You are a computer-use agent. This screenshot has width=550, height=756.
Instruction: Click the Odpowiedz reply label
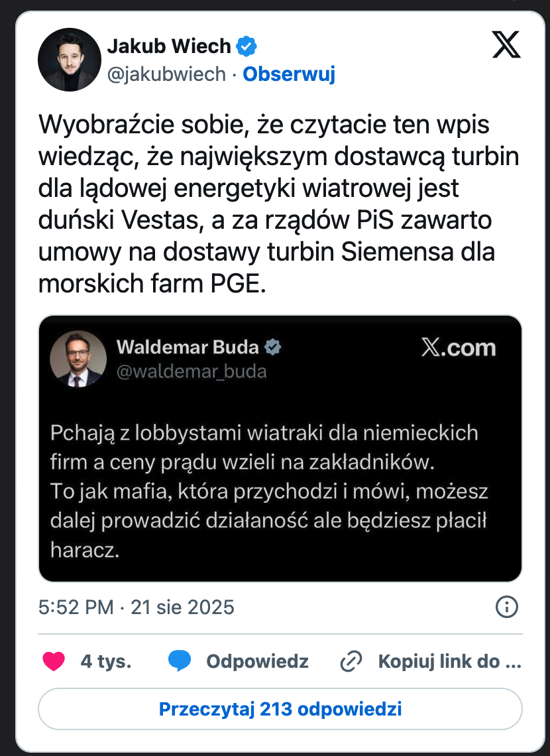point(257,661)
